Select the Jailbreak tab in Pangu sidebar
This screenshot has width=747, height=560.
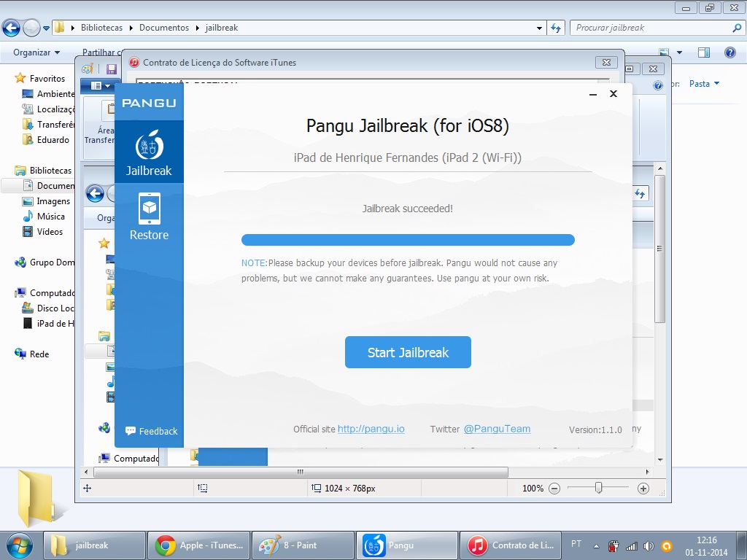pos(149,152)
